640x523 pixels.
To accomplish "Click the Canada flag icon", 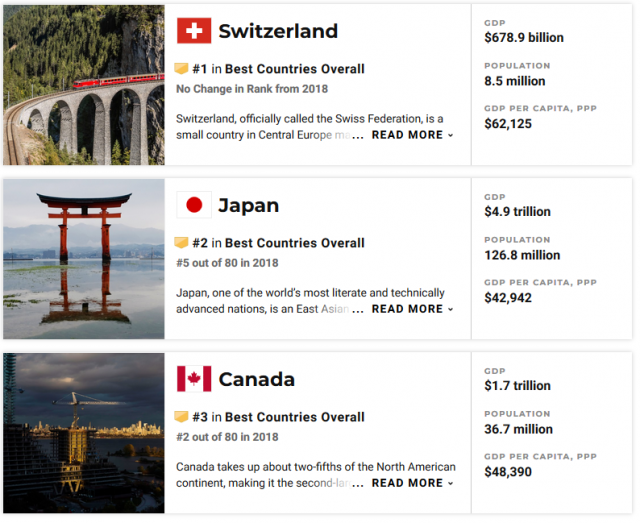I will pos(194,379).
